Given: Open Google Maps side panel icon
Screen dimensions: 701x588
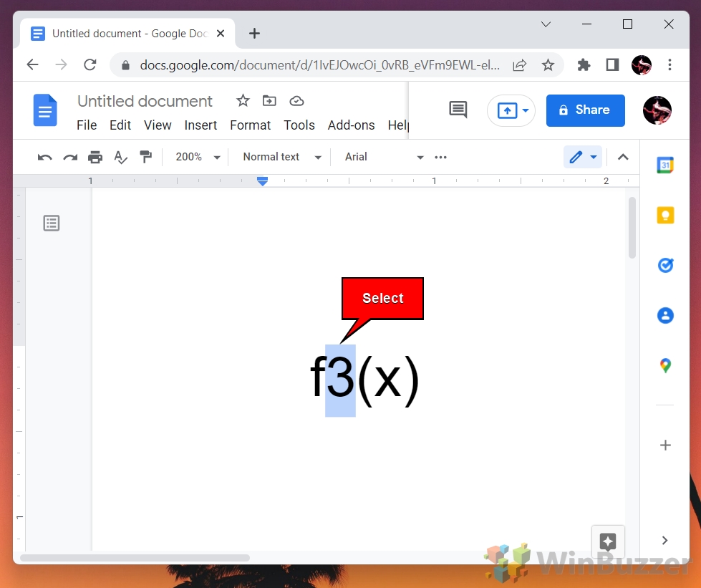Looking at the screenshot, I should coord(665,366).
